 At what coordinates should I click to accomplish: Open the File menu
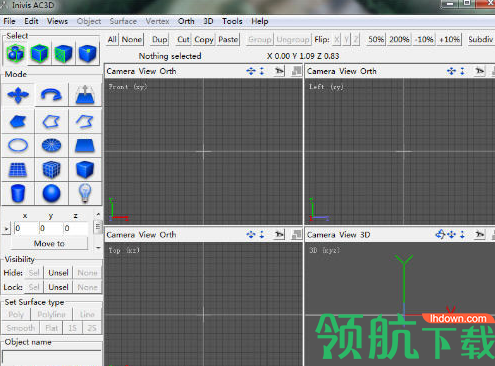click(9, 21)
